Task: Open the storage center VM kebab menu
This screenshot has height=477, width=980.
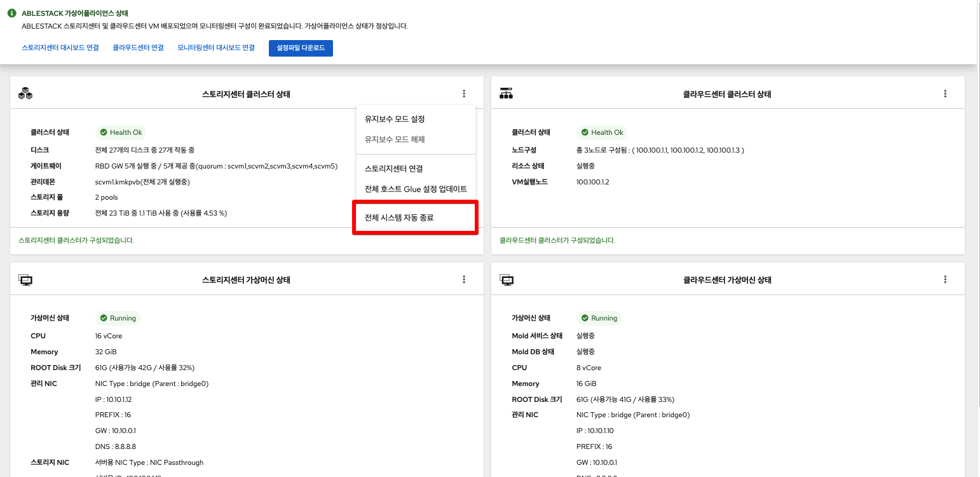Action: (x=464, y=280)
